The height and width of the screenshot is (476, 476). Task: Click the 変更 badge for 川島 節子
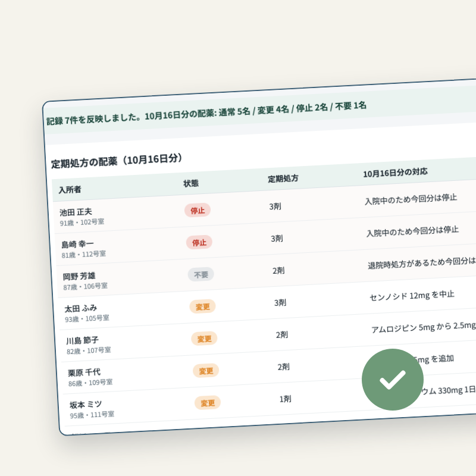pyautogui.click(x=204, y=339)
